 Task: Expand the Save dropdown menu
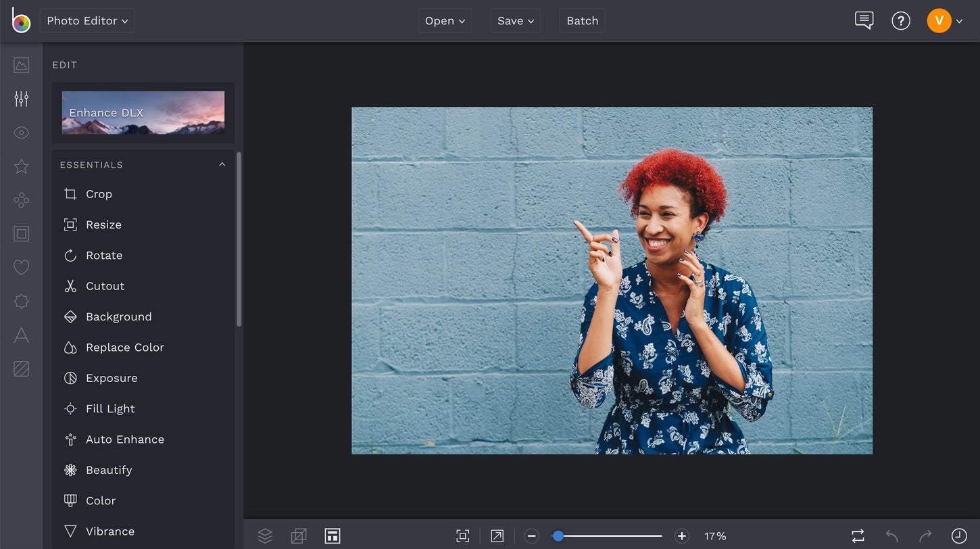coord(515,21)
